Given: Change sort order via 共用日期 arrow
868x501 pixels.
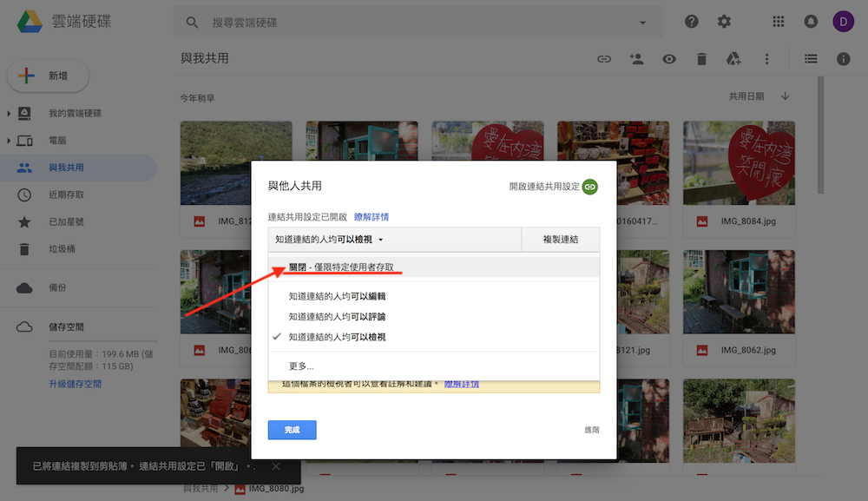Looking at the screenshot, I should point(785,96).
